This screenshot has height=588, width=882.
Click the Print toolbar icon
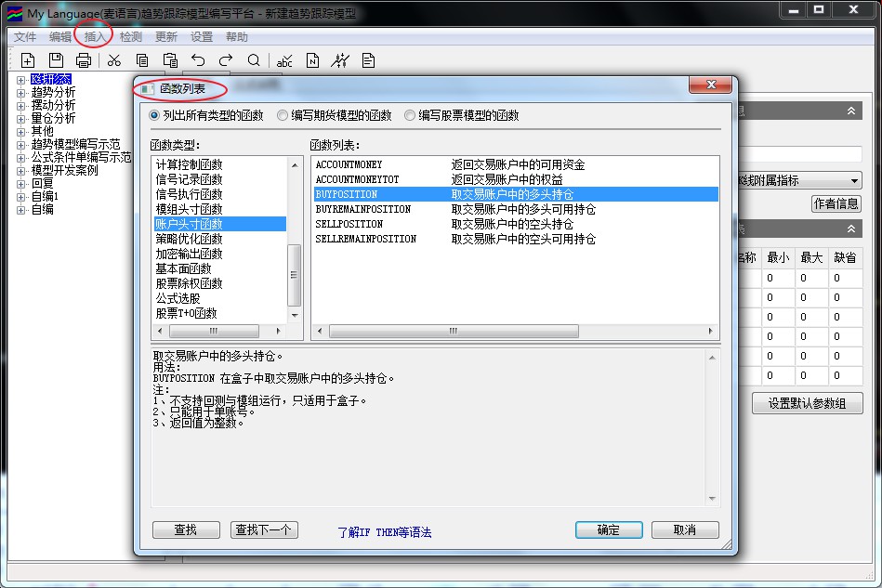[84, 60]
